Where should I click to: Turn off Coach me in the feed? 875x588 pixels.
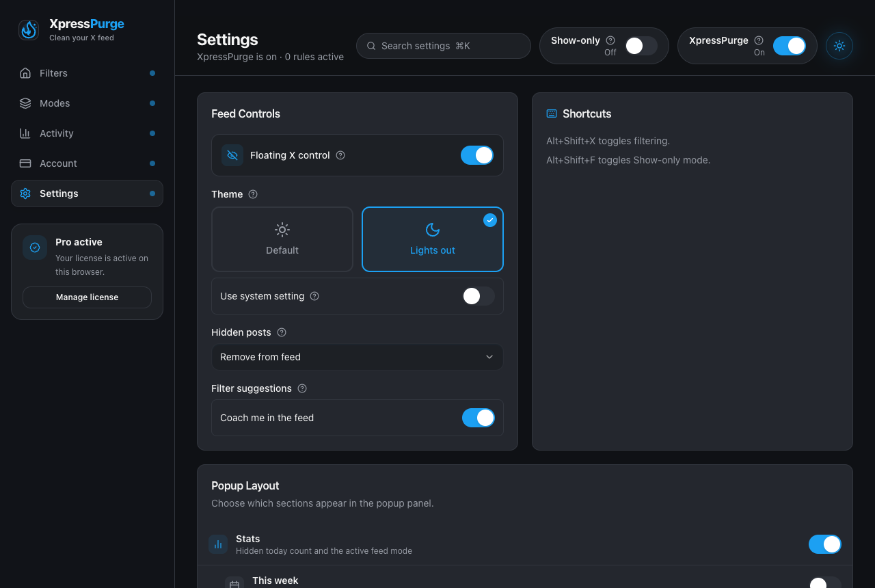(x=479, y=418)
